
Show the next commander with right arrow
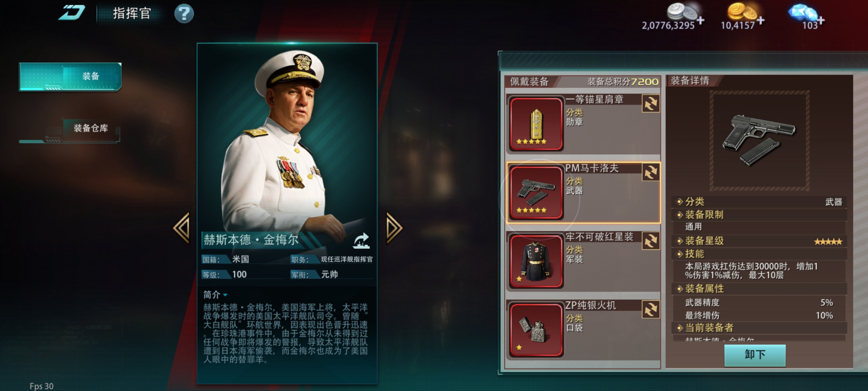click(x=394, y=228)
